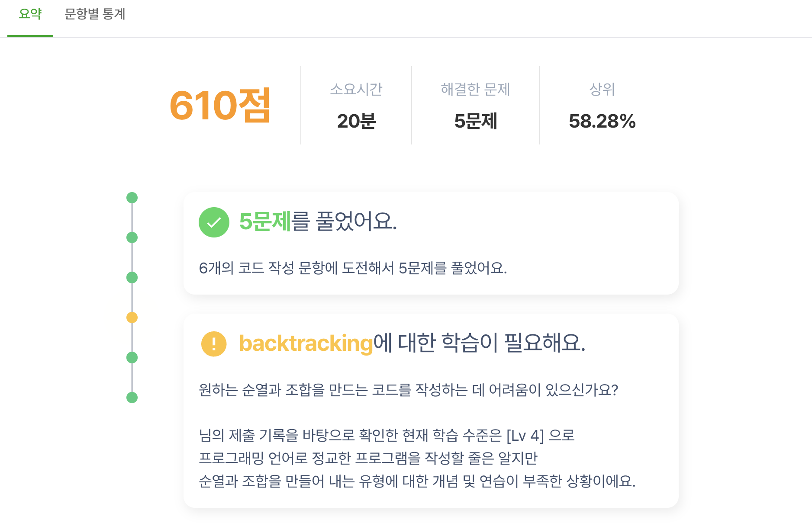
Task: Select the yellow timeline dot
Action: click(x=132, y=318)
